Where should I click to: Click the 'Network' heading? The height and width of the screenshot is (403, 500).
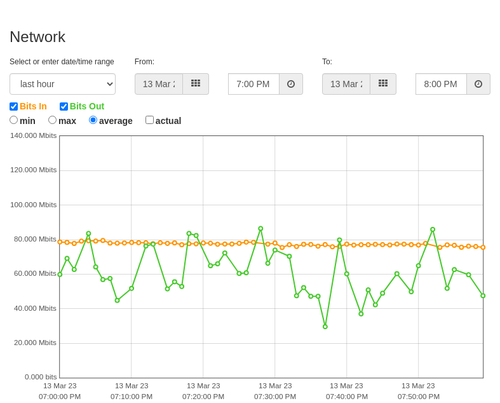(37, 37)
